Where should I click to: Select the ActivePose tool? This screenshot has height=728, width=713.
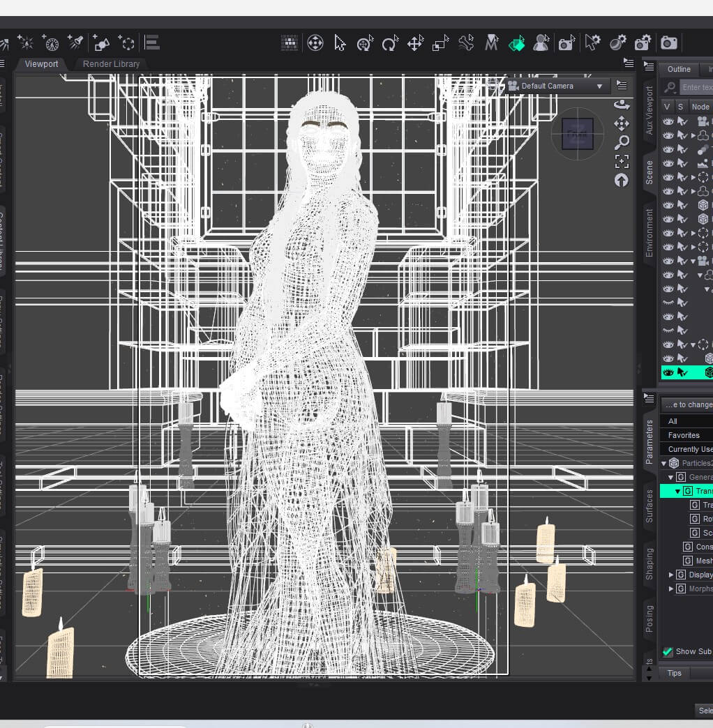[365, 43]
